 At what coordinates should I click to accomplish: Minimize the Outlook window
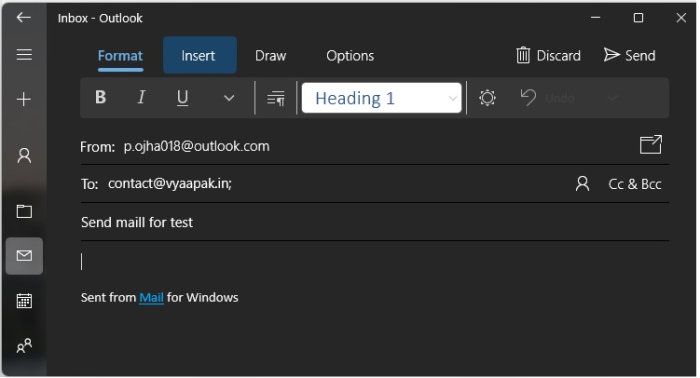[x=596, y=18]
